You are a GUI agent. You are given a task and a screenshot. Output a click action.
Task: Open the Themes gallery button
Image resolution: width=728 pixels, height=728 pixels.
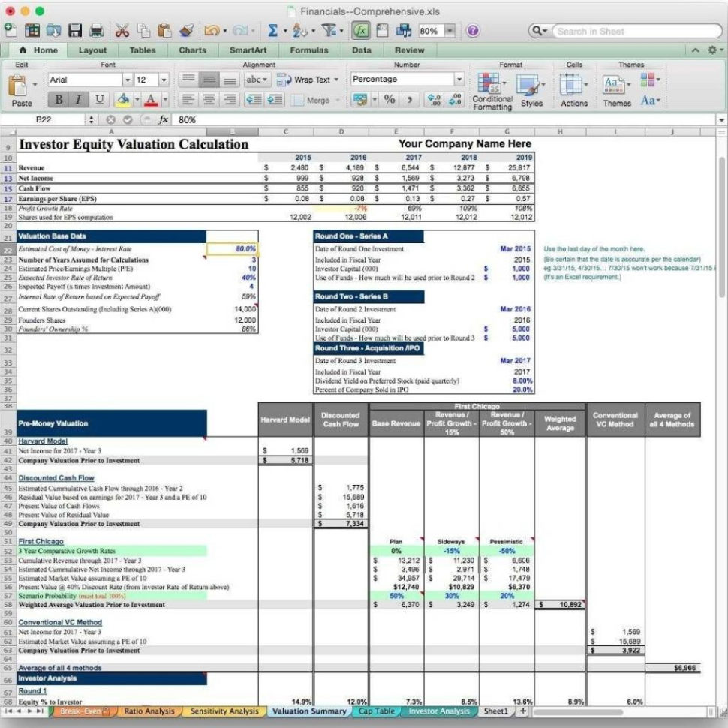coord(617,91)
